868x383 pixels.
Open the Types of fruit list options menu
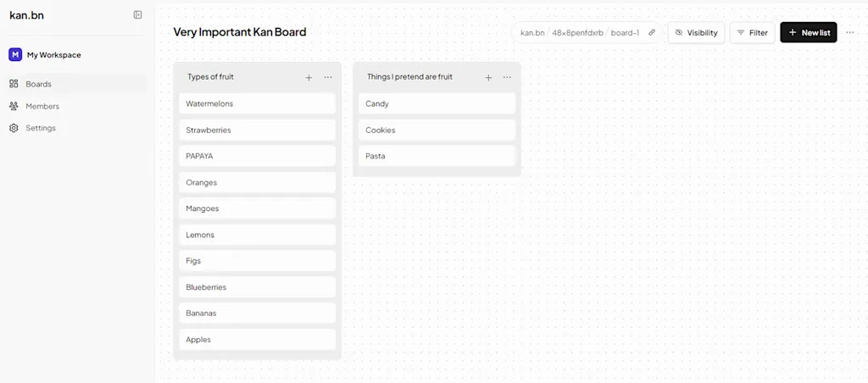[328, 77]
